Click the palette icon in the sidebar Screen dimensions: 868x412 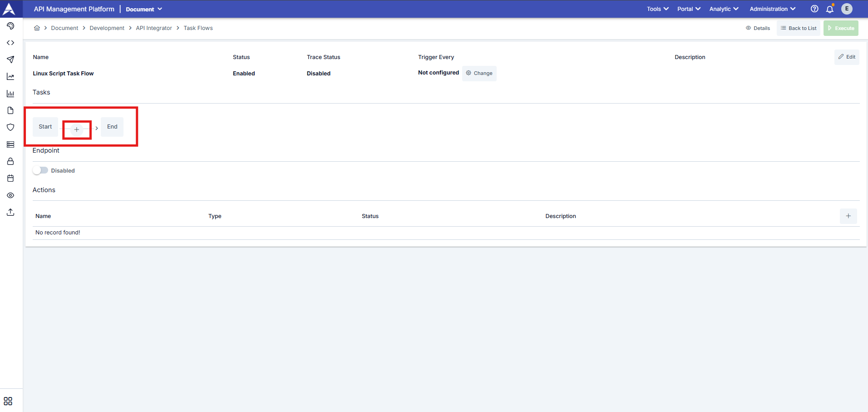(x=10, y=26)
